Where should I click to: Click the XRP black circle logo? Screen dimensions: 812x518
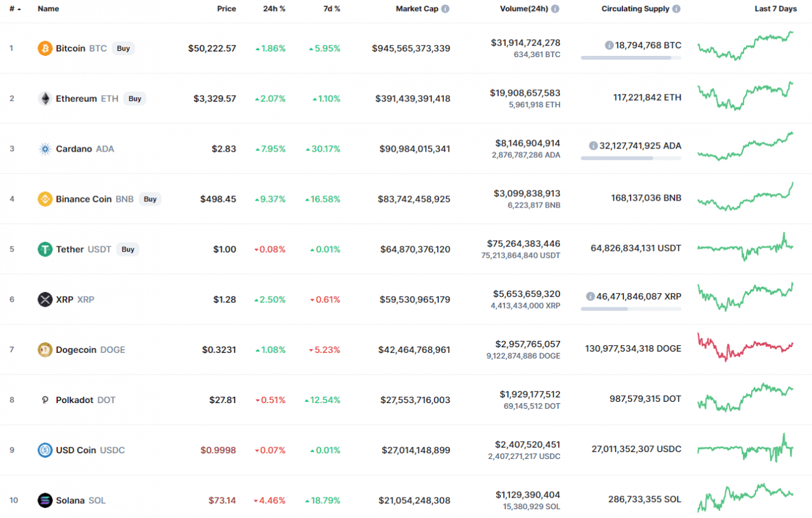[44, 299]
